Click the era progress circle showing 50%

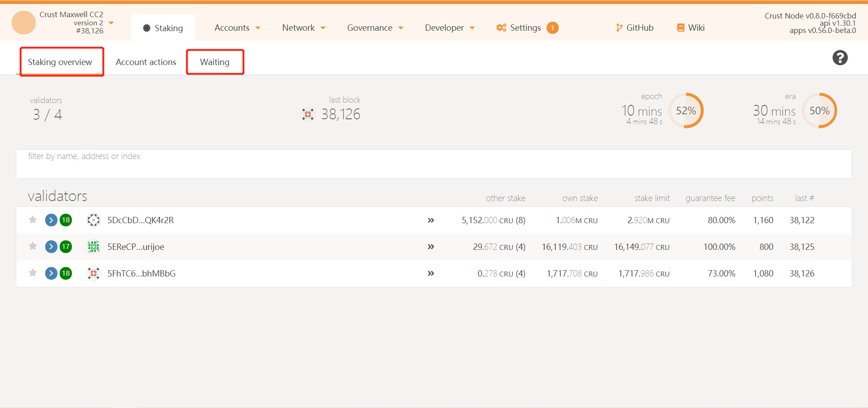click(819, 110)
